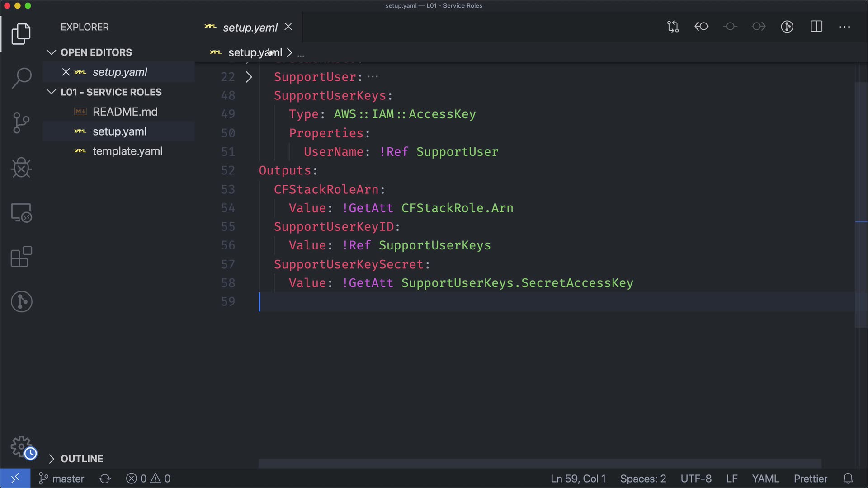Open the Extensions view
Image resolution: width=868 pixels, height=488 pixels.
click(21, 257)
